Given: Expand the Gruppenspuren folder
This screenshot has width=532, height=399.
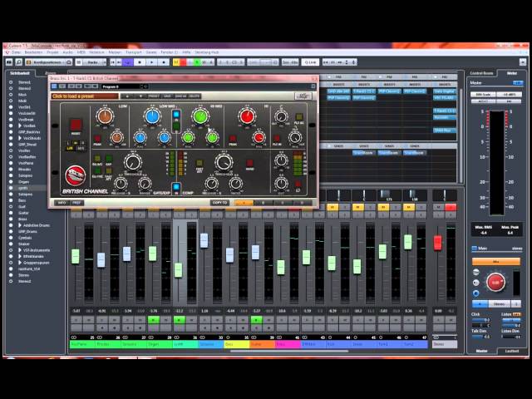Looking at the screenshot, I should click(x=20, y=263).
